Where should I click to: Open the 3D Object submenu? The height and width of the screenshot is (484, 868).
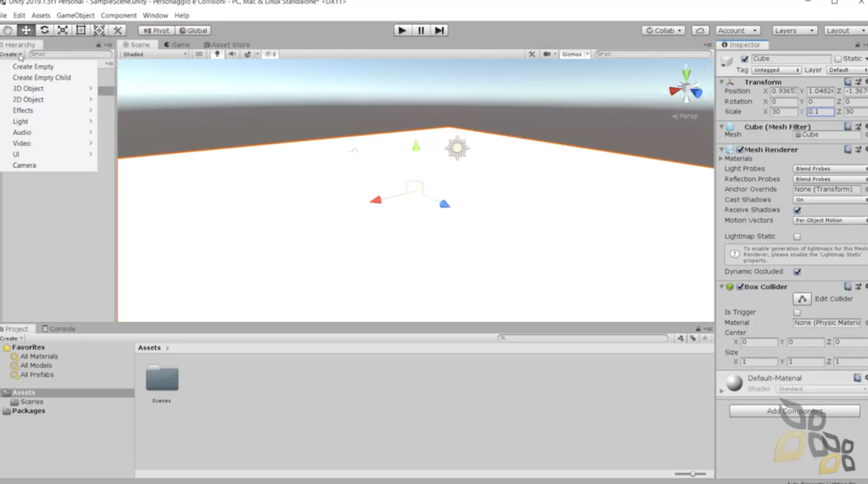click(48, 89)
